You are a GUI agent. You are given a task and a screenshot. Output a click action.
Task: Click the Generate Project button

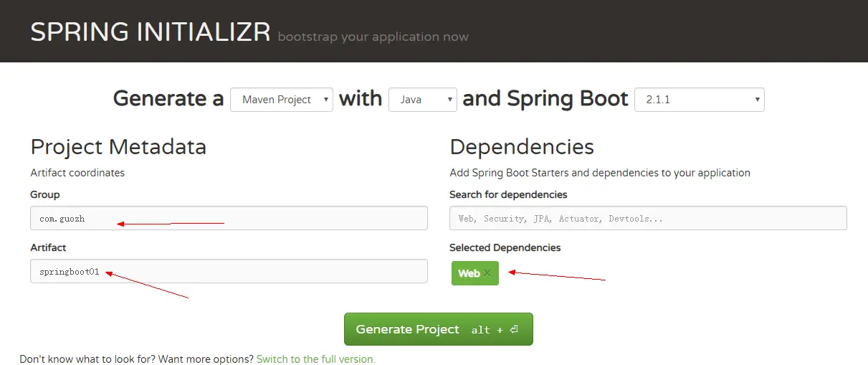click(439, 329)
